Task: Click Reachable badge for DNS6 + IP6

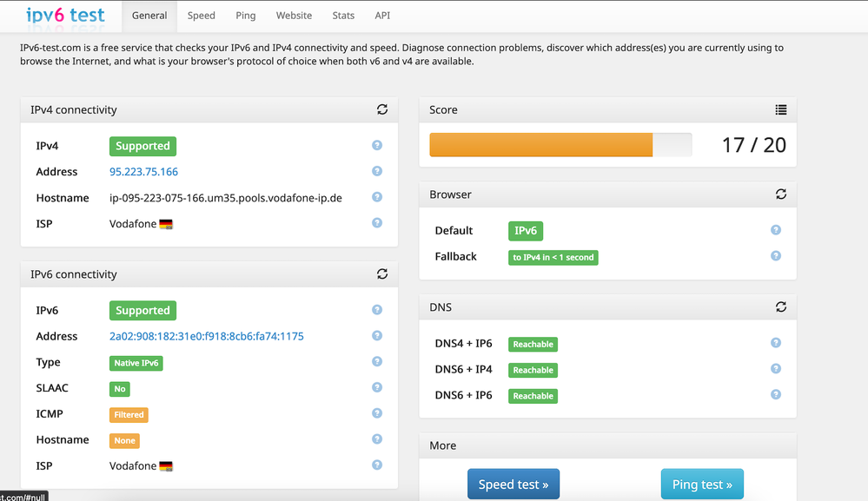Action: point(533,396)
